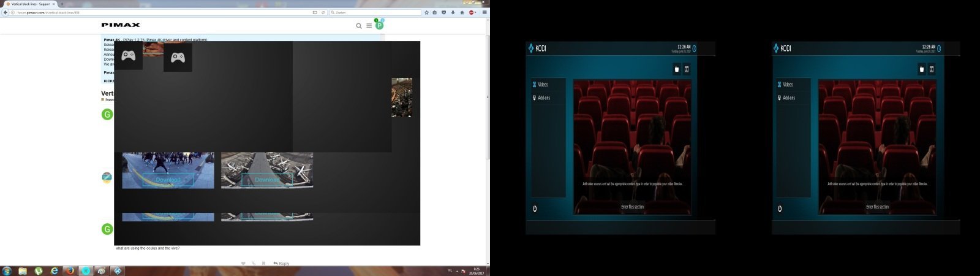Open the Firefox hamburger menu
Viewport: 980px width, 276px height.
click(x=484, y=12)
